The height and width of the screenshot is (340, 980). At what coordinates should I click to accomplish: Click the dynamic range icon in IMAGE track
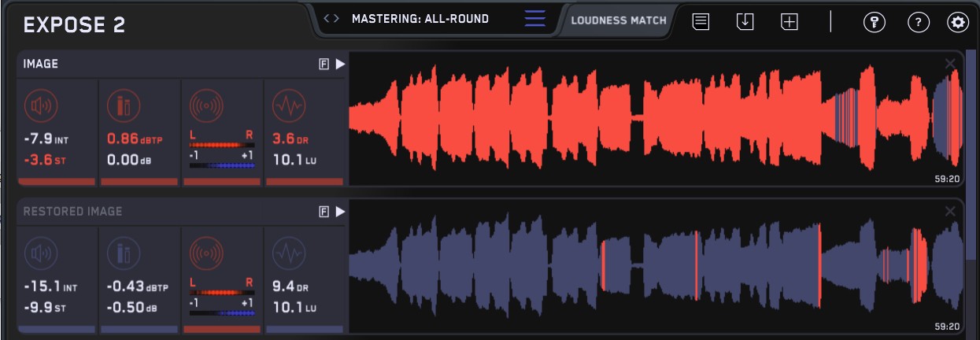pyautogui.click(x=289, y=105)
